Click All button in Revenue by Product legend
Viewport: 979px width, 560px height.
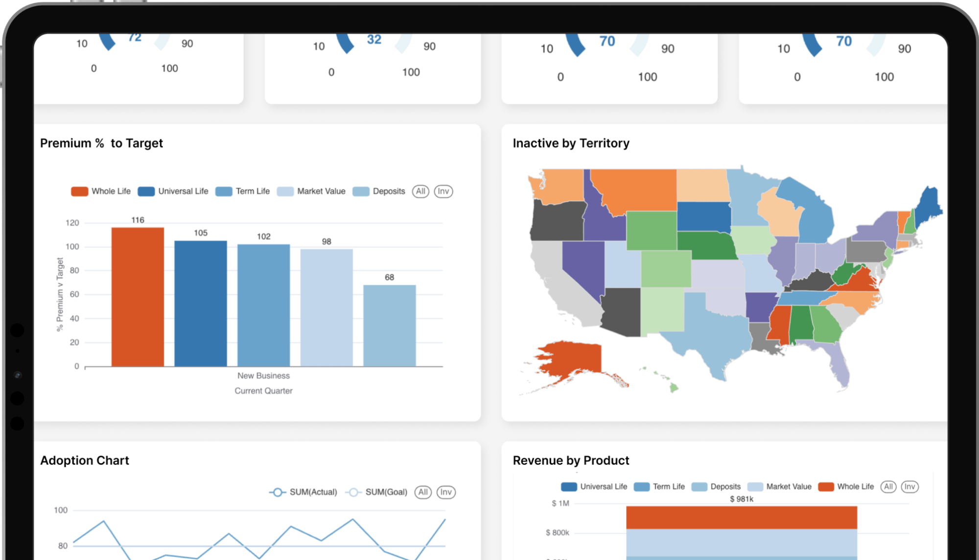pyautogui.click(x=888, y=487)
